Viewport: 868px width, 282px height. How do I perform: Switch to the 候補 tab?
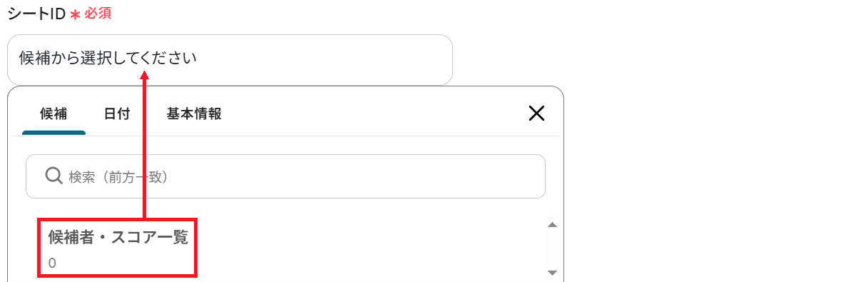click(x=53, y=114)
